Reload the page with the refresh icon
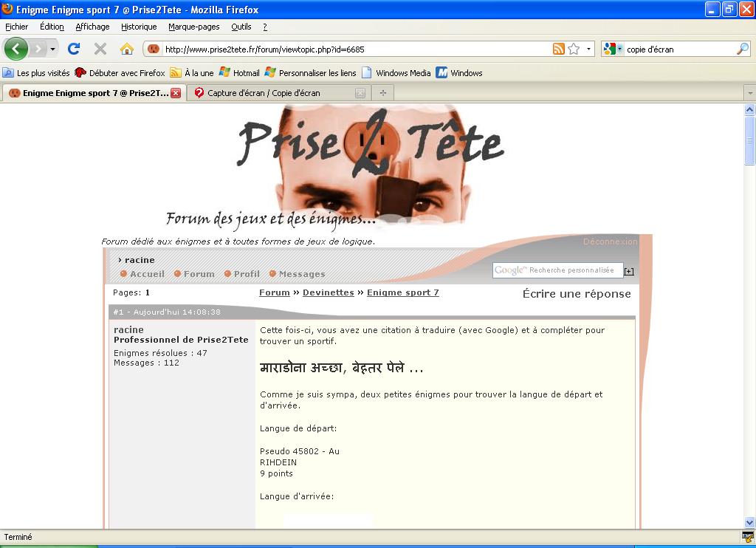756x548 pixels. tap(73, 49)
